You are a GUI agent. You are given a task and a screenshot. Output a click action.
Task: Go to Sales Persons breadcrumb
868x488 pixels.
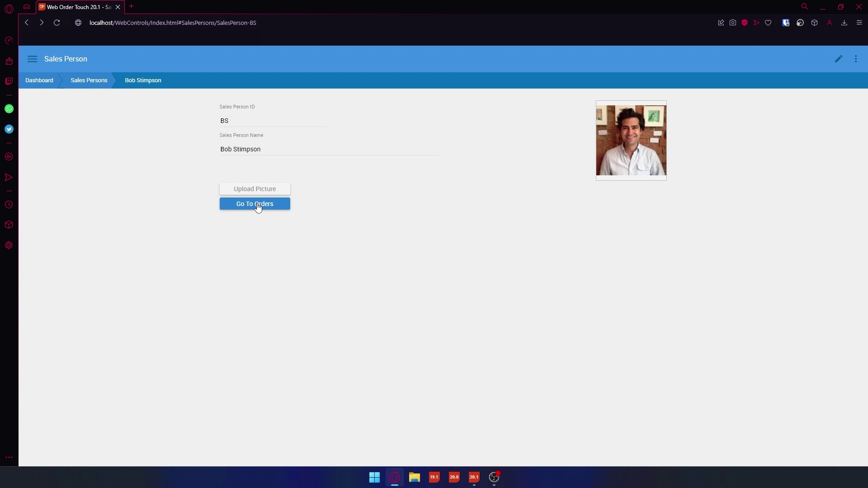pos(89,80)
